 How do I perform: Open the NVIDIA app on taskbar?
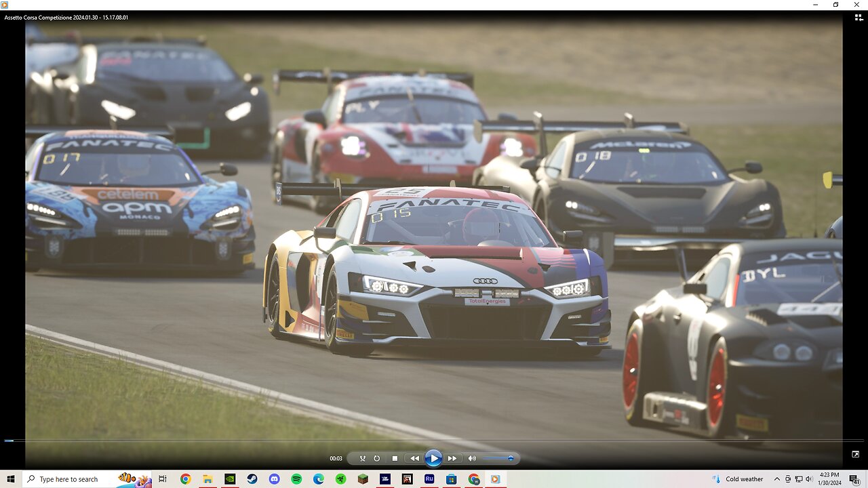tap(230, 479)
